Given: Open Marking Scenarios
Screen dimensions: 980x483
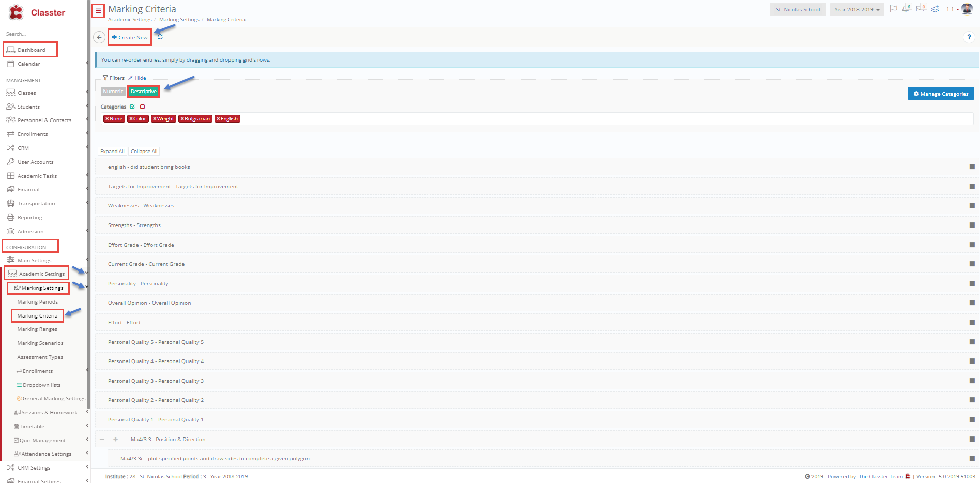Looking at the screenshot, I should [40, 343].
